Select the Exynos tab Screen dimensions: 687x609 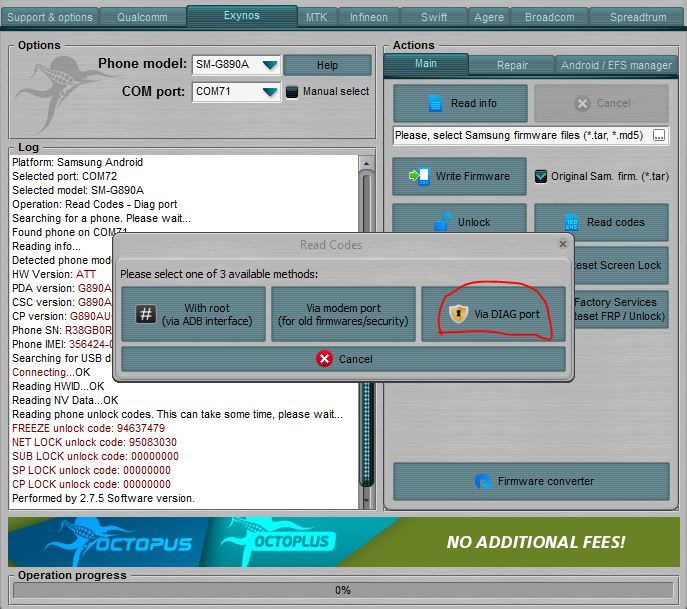coord(242,16)
